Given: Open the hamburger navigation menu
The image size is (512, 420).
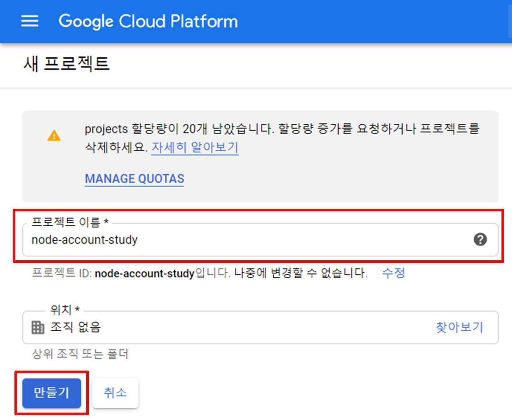Looking at the screenshot, I should point(30,21).
